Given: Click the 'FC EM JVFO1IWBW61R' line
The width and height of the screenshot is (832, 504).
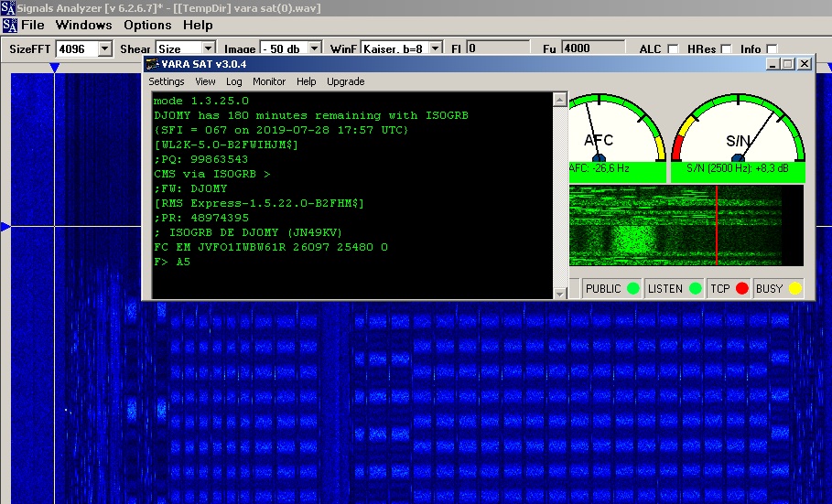Looking at the screenshot, I should click(x=271, y=247).
